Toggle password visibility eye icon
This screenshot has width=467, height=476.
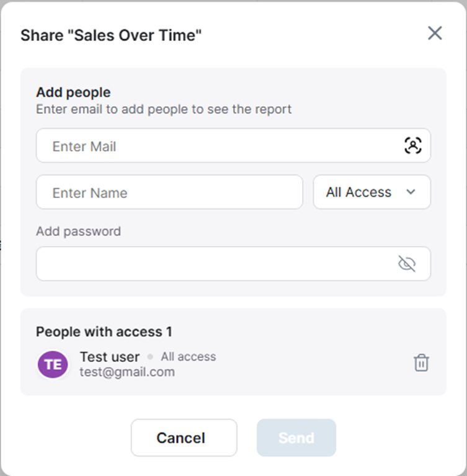(x=407, y=264)
